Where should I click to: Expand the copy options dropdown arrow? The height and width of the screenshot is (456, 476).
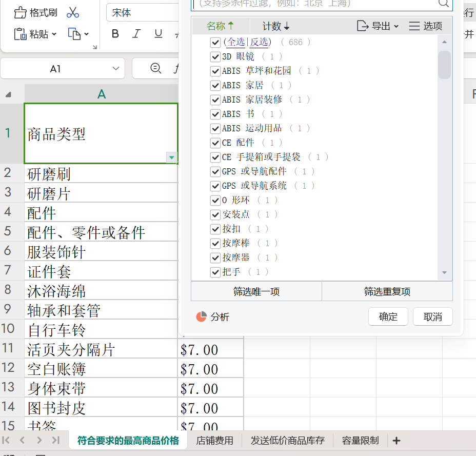pos(86,34)
